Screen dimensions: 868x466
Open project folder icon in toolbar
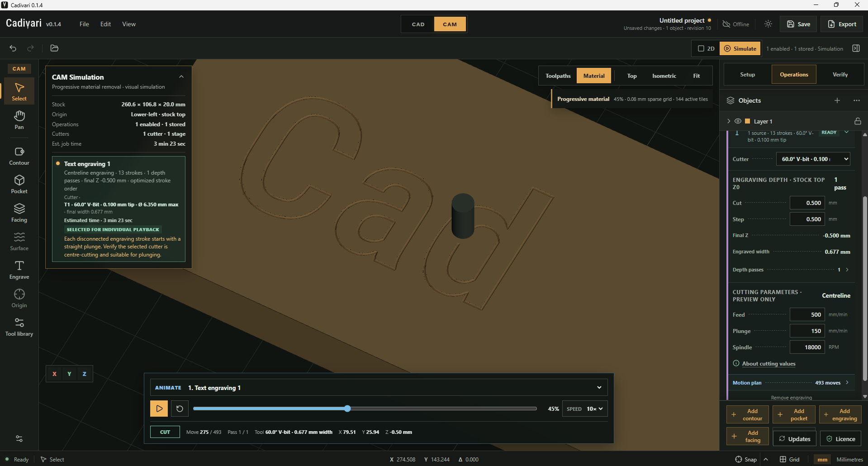coord(54,48)
